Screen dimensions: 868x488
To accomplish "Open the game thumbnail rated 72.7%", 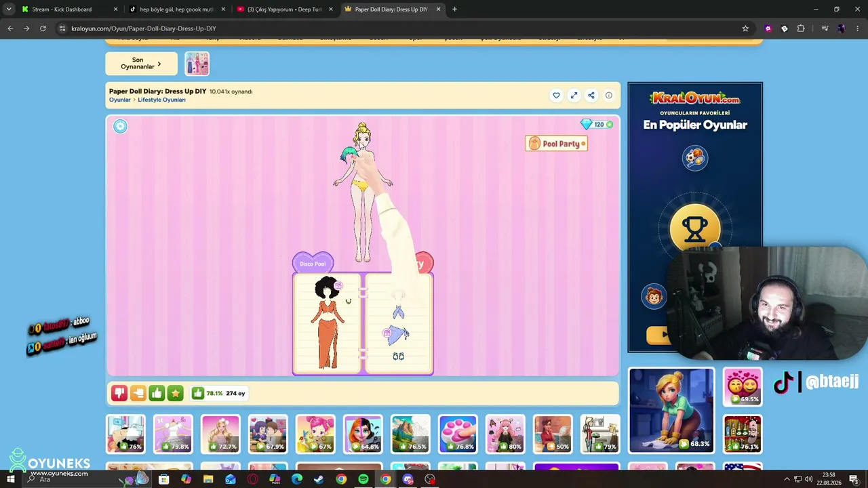I will 220,434.
